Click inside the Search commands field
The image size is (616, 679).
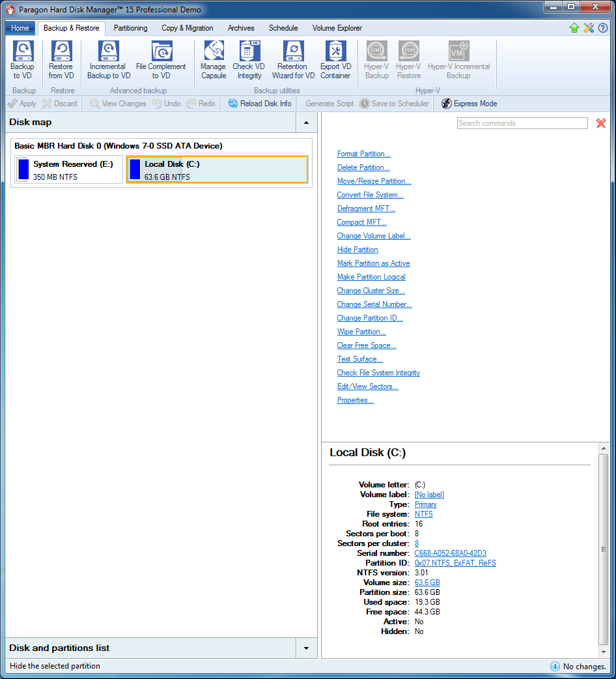522,123
